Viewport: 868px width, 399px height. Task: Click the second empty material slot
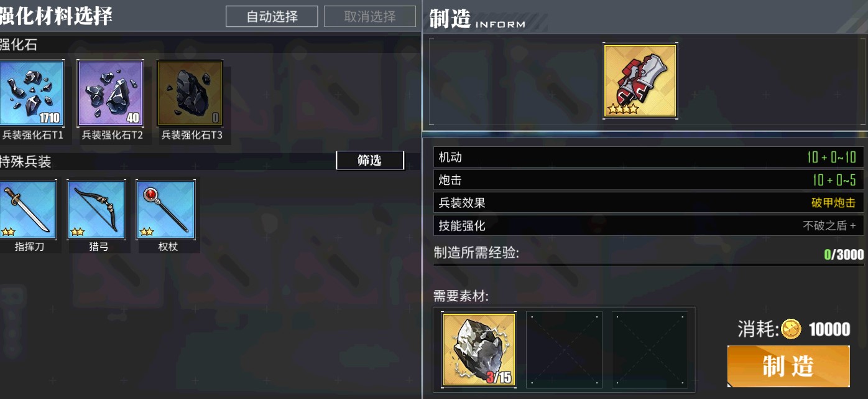point(564,349)
